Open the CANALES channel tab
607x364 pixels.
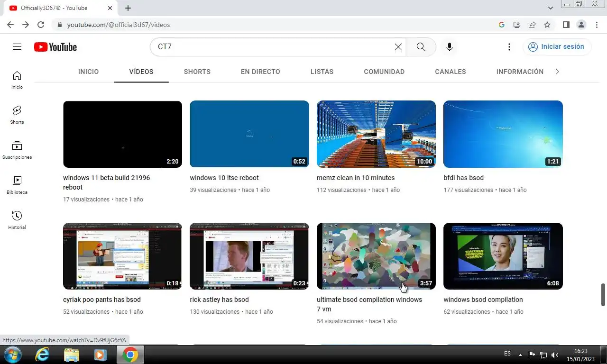451,72
